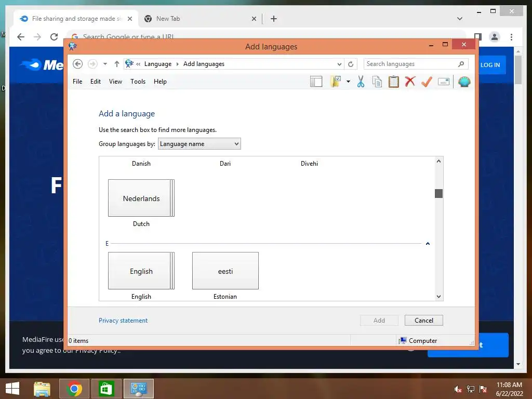Reload the Chrome page
Screen dimensions: 532x399
[x=54, y=37]
